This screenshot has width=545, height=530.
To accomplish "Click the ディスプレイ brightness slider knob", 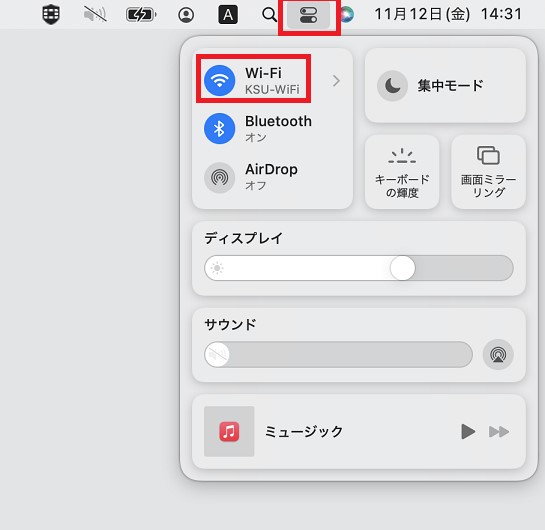I will (x=402, y=268).
